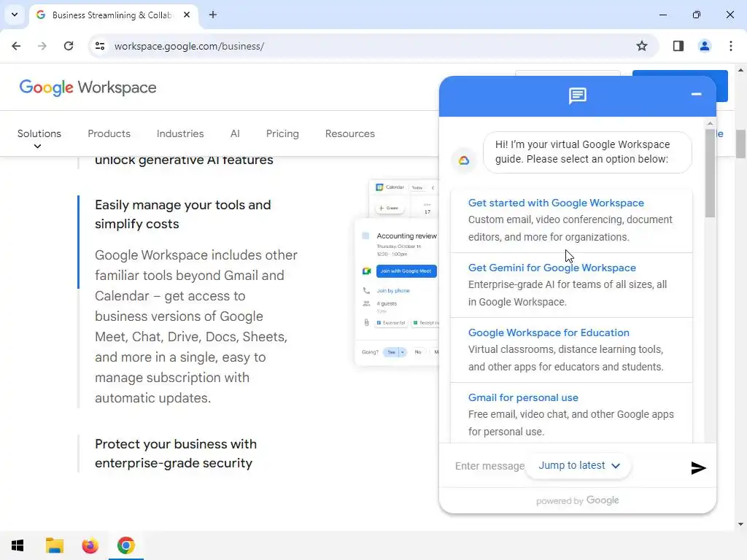Open site information icon in address bar

[x=99, y=46]
